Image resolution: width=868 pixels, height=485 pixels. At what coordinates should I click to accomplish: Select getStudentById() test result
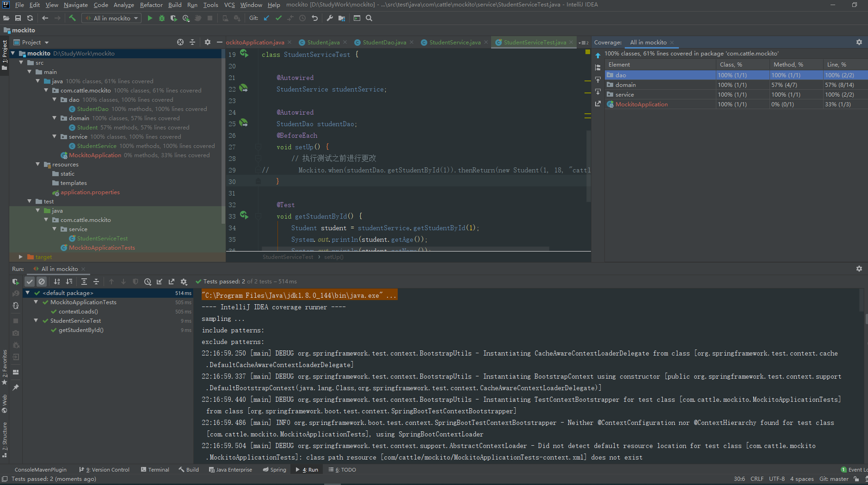tap(81, 330)
